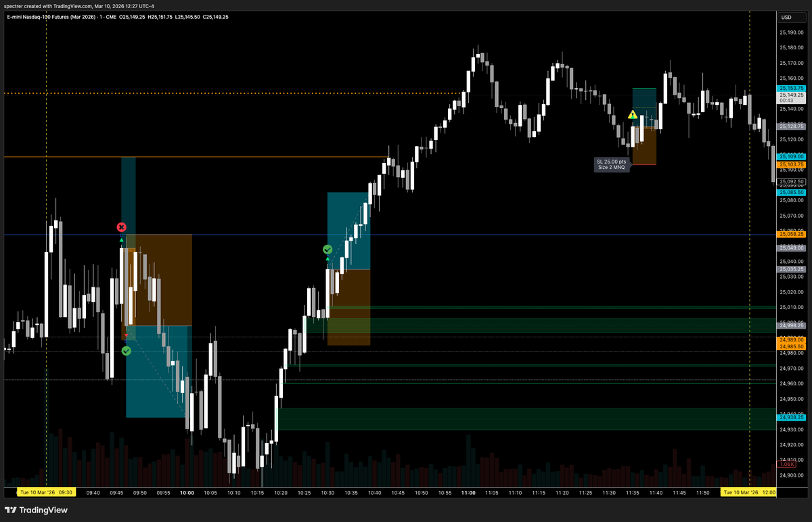Click the yellow warning triangle trade marker
Screen dimensions: 812x522
[633, 115]
